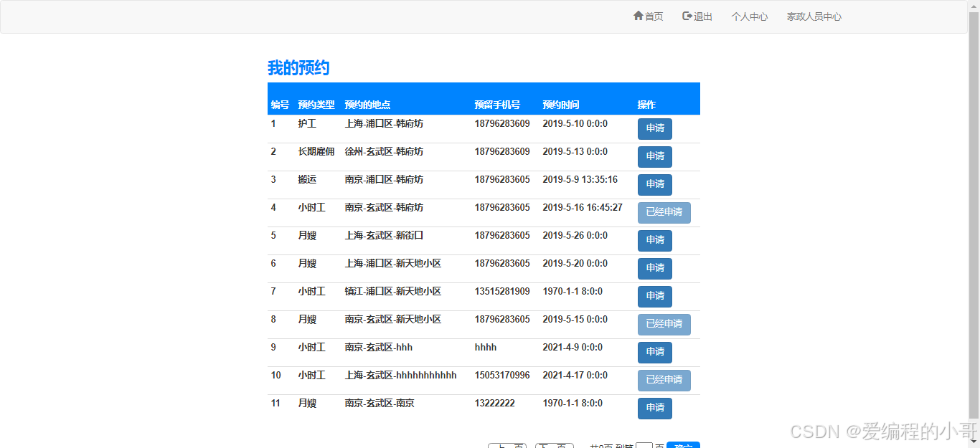Click 已经申请 button in row 10
Viewport: 980px width, 448px height.
point(664,380)
